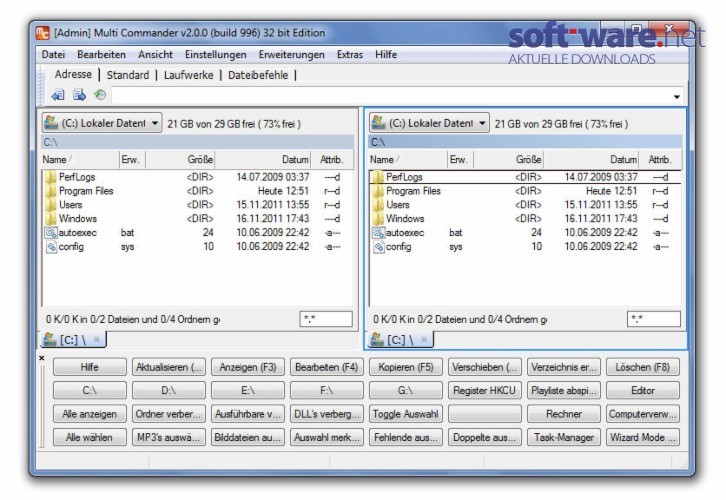Select config file icon in left panel
Screen dimensions: 726x500
pos(51,247)
